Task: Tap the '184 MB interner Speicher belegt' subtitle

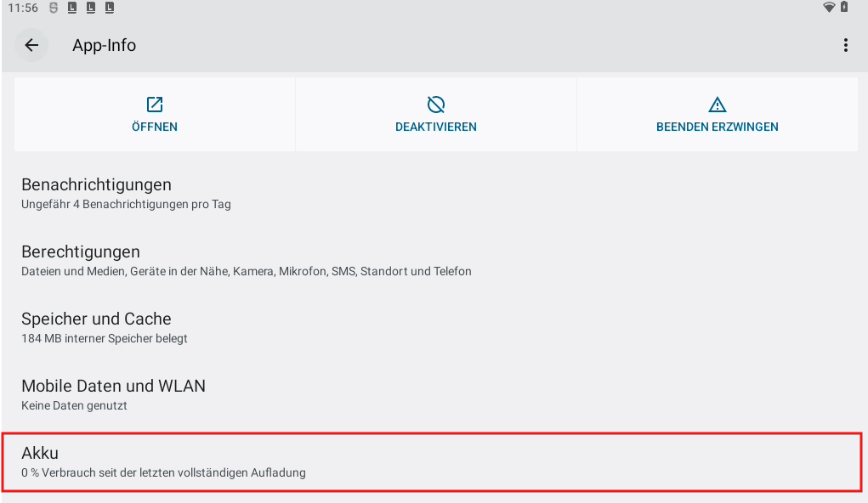Action: tap(104, 338)
